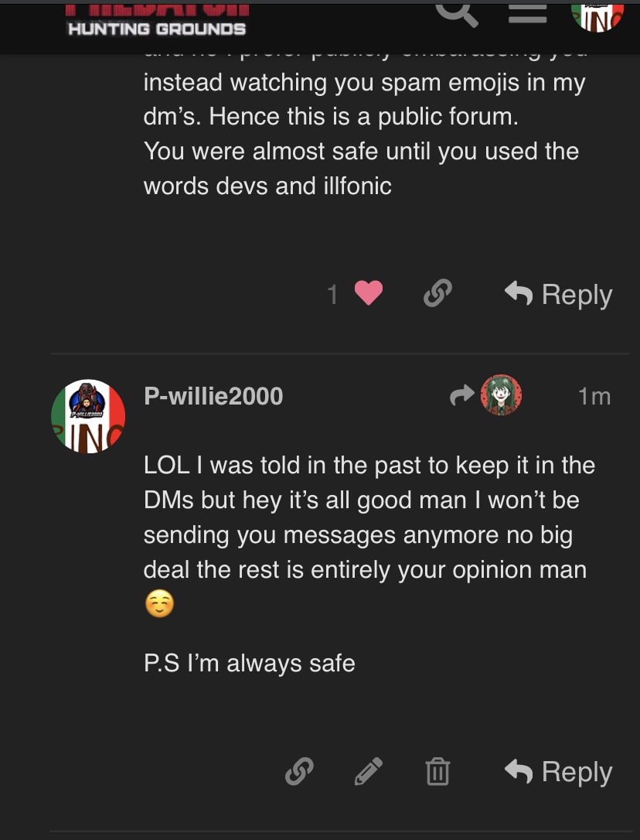Click the "P.S I'm always safe" text
Screen dimensions: 640x840
click(x=249, y=664)
